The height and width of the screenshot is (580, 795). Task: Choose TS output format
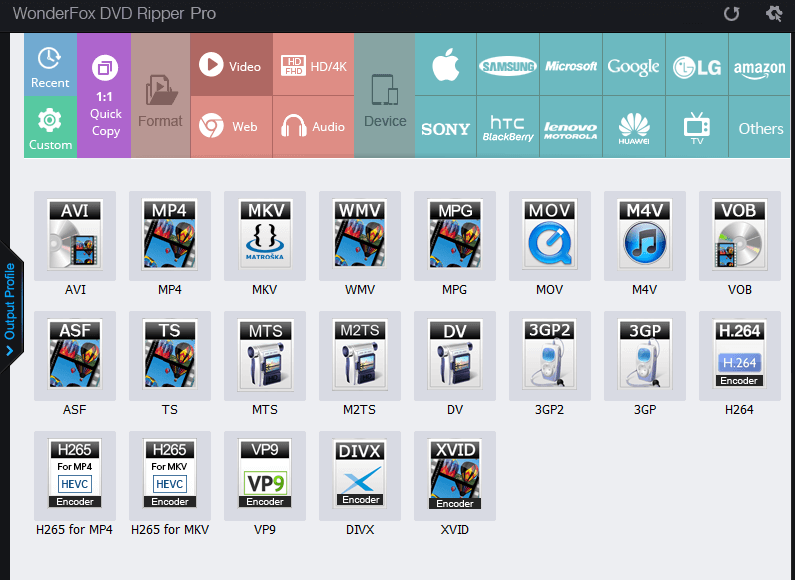pos(170,356)
